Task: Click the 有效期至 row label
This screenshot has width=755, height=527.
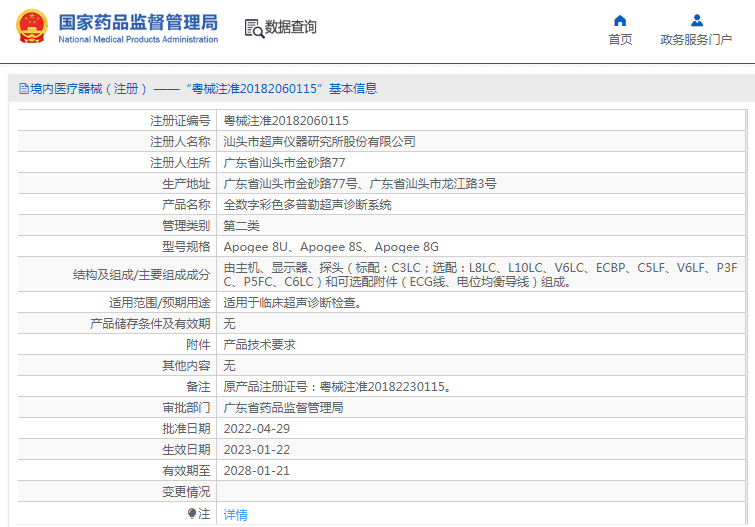Action: point(186,471)
